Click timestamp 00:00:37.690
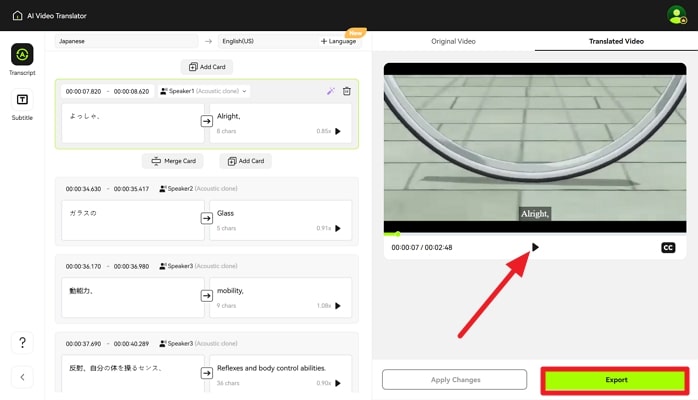 tap(83, 343)
